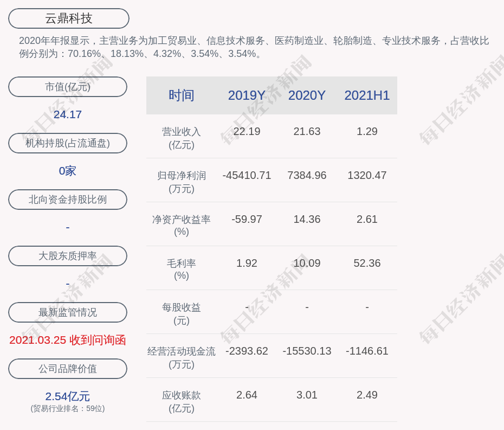This screenshot has height=430, width=504.
Task: Click the 22.19 revenue cell
Action: coord(247,132)
